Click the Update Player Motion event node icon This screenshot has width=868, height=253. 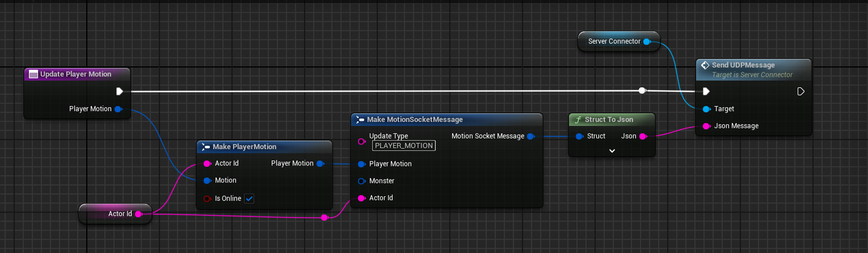point(33,74)
